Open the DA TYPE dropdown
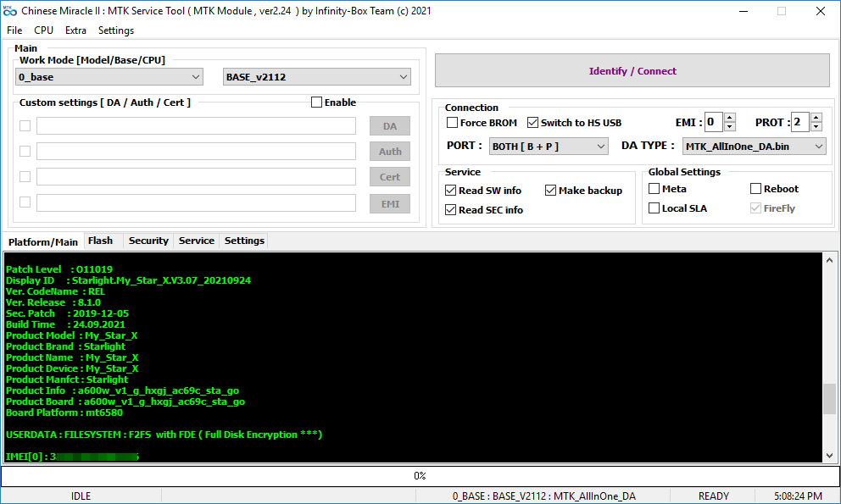The width and height of the screenshot is (841, 504). coord(754,147)
